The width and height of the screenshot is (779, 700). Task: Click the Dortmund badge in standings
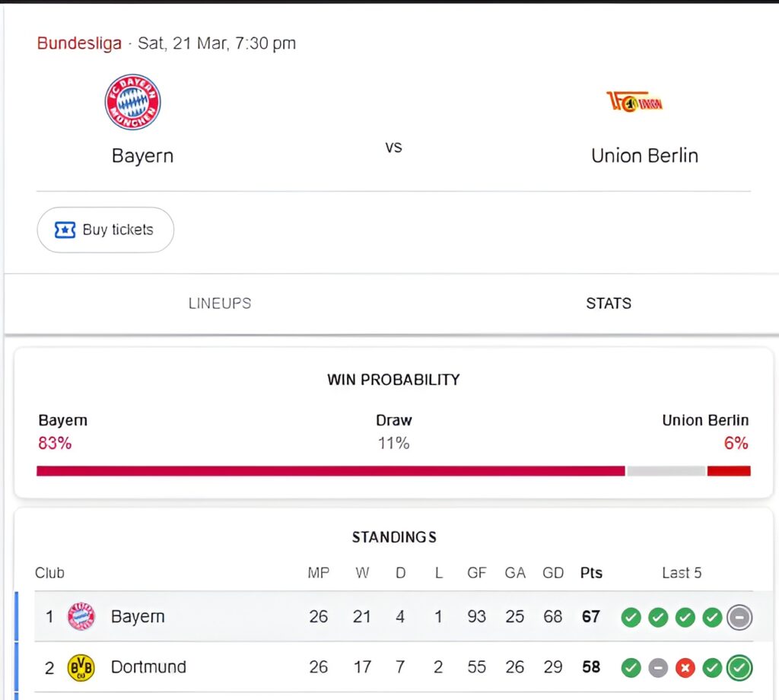82,667
